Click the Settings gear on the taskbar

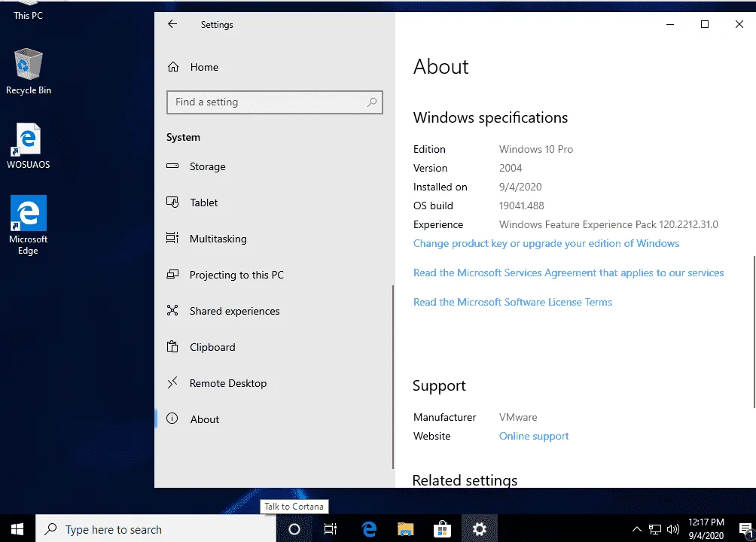point(479,529)
